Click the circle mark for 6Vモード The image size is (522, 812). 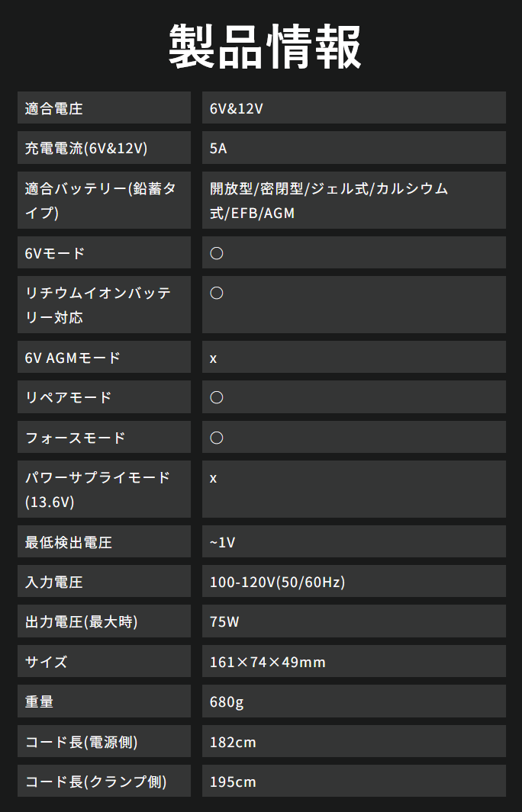pos(217,253)
